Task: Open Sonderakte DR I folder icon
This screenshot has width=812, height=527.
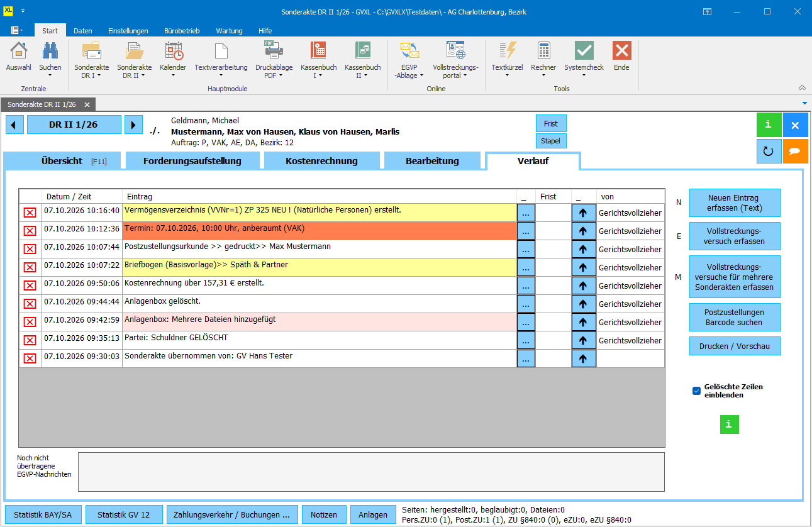Action: [x=92, y=50]
